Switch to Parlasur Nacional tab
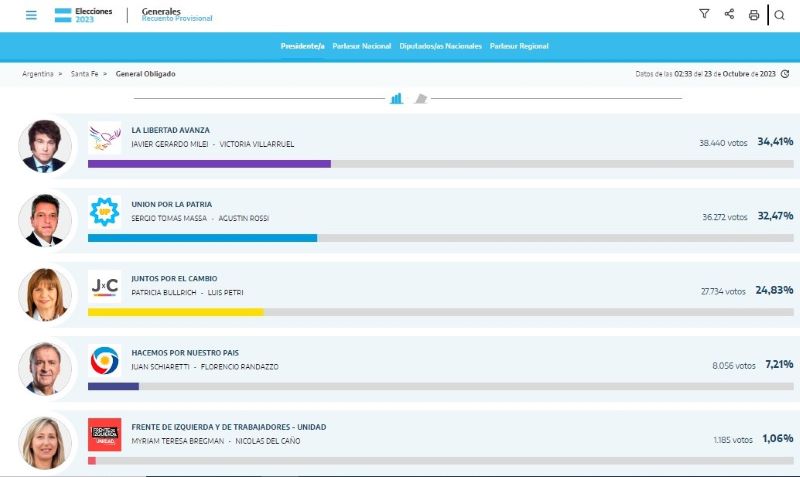 362,46
